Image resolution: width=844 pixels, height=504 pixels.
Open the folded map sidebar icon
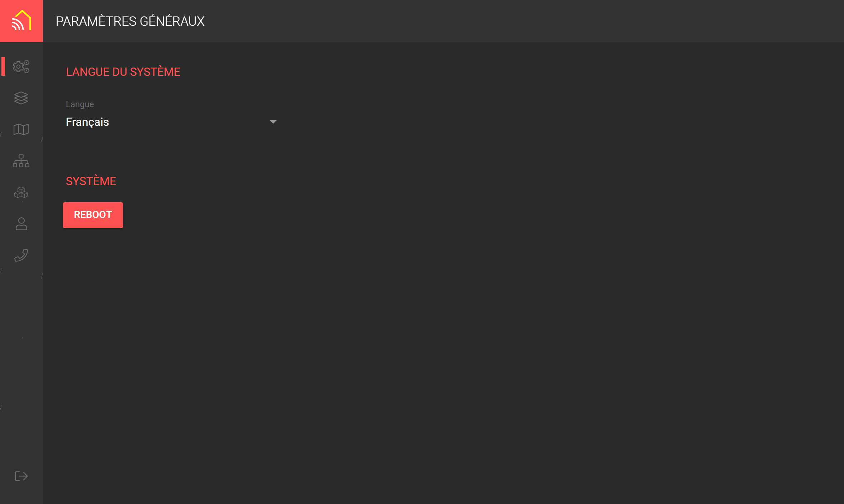(21, 129)
